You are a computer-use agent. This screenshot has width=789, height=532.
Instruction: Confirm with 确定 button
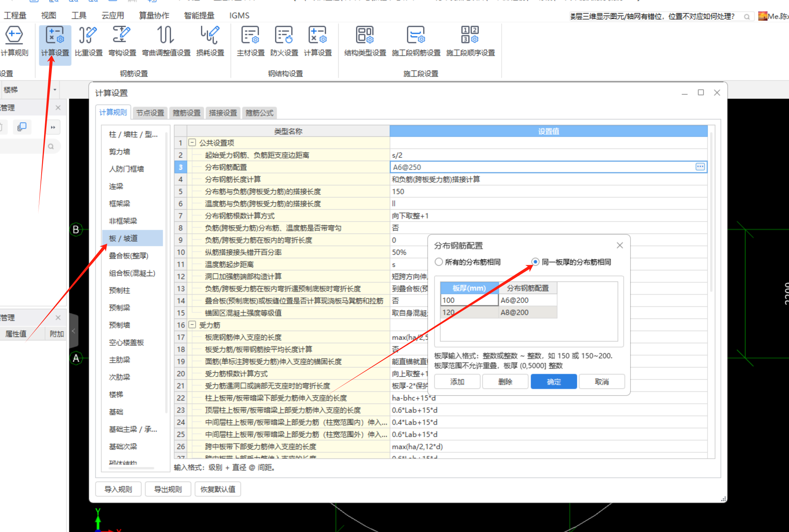[x=554, y=382]
